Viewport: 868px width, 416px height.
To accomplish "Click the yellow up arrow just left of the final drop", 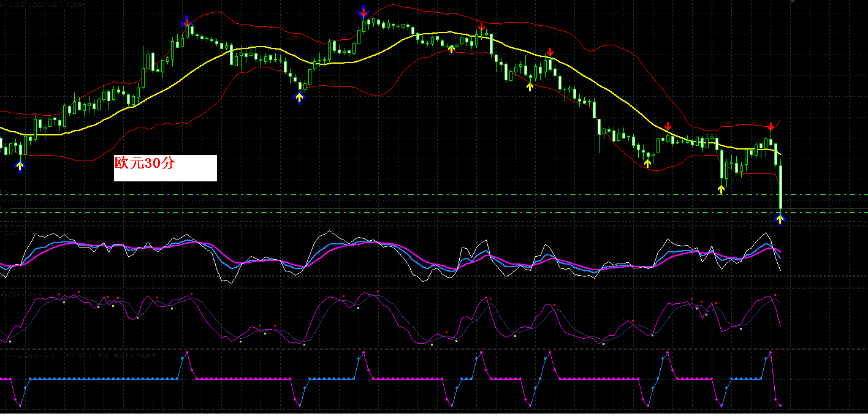I will point(721,189).
